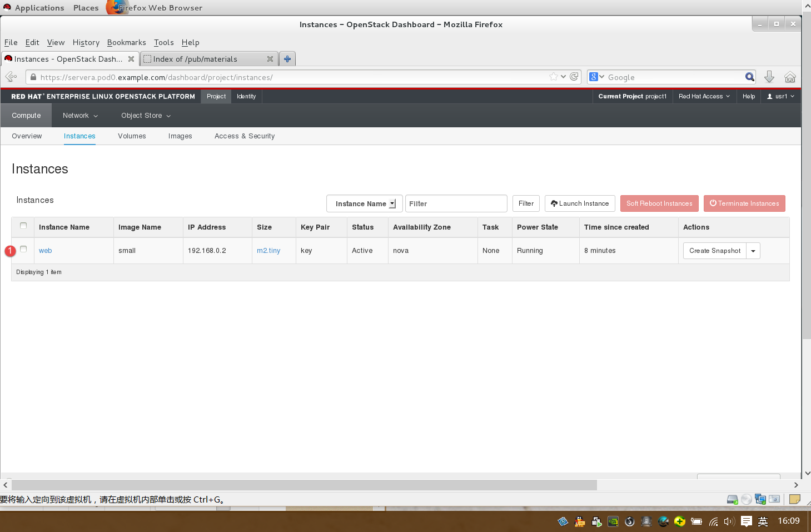Click the Terminate Instances button

[x=744, y=203]
